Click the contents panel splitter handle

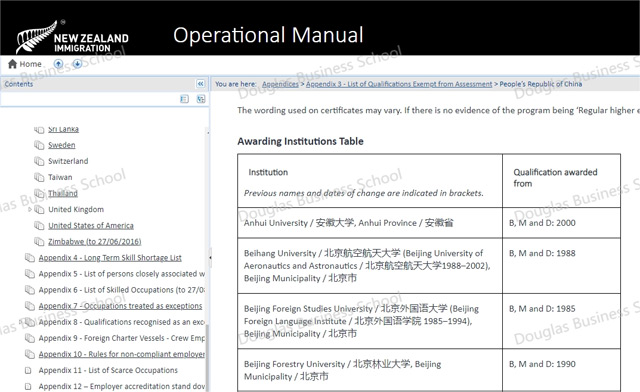[210, 258]
